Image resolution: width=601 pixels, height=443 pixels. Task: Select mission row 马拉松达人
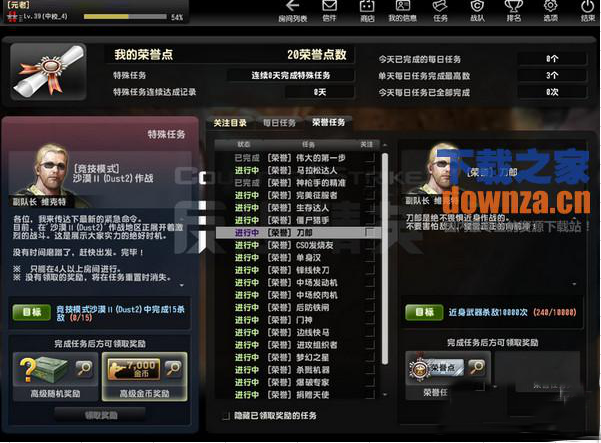[298, 170]
